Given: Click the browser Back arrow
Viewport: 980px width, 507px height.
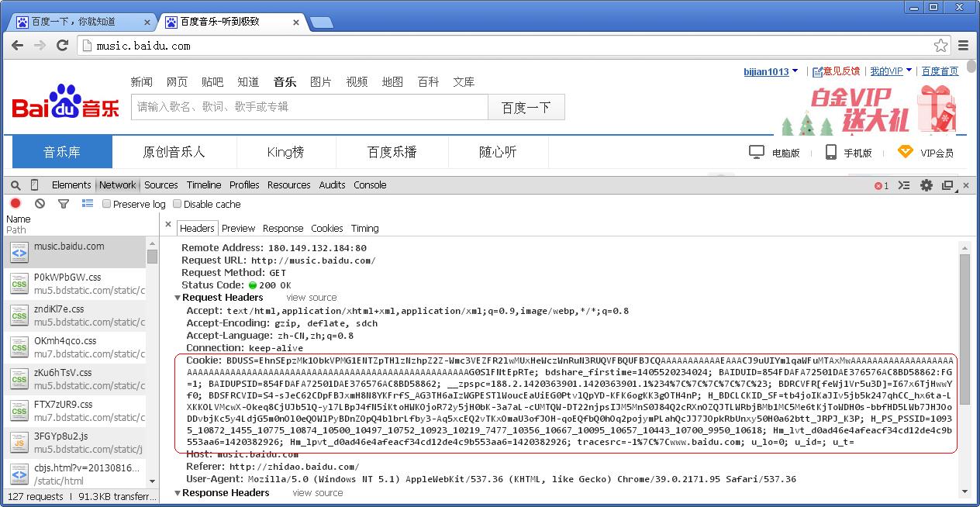Looking at the screenshot, I should tap(17, 46).
